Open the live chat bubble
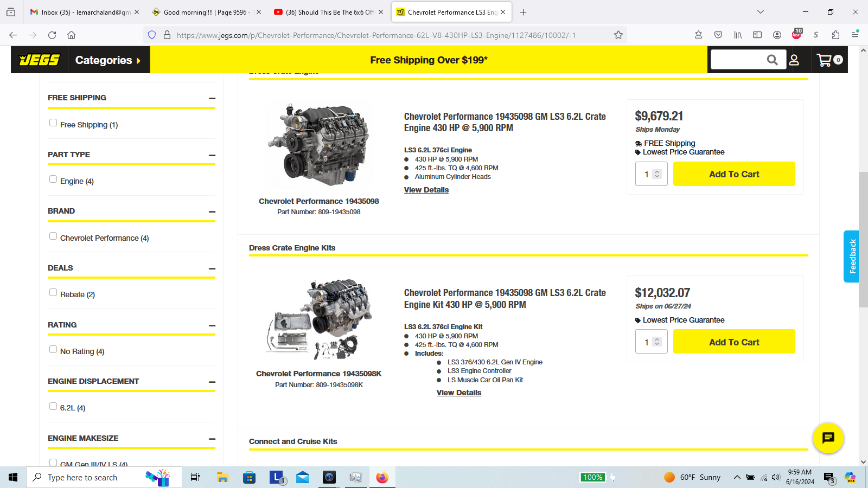The height and width of the screenshot is (488, 868). (x=828, y=438)
